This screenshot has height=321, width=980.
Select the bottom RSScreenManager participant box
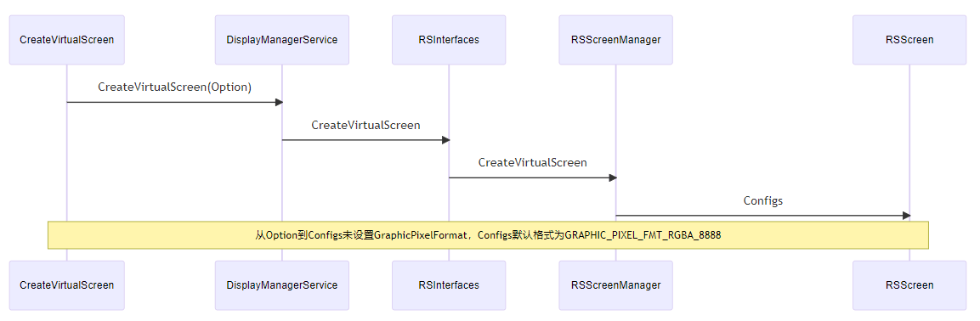click(x=615, y=285)
